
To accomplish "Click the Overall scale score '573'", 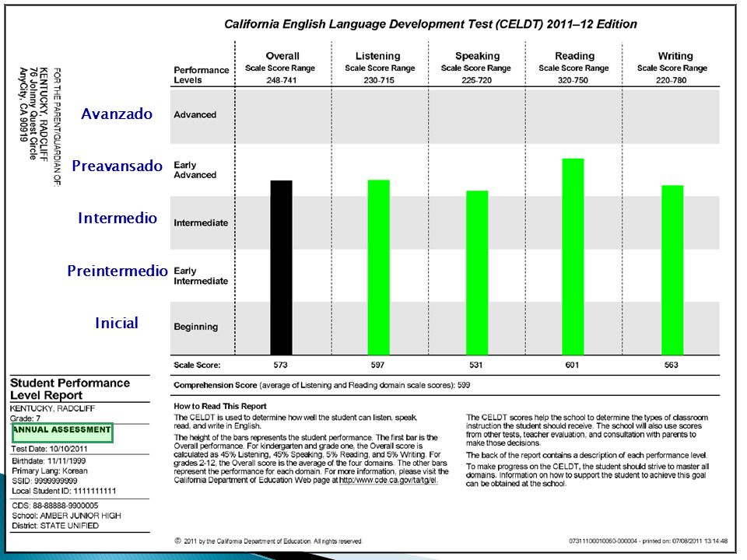I will coord(280,365).
